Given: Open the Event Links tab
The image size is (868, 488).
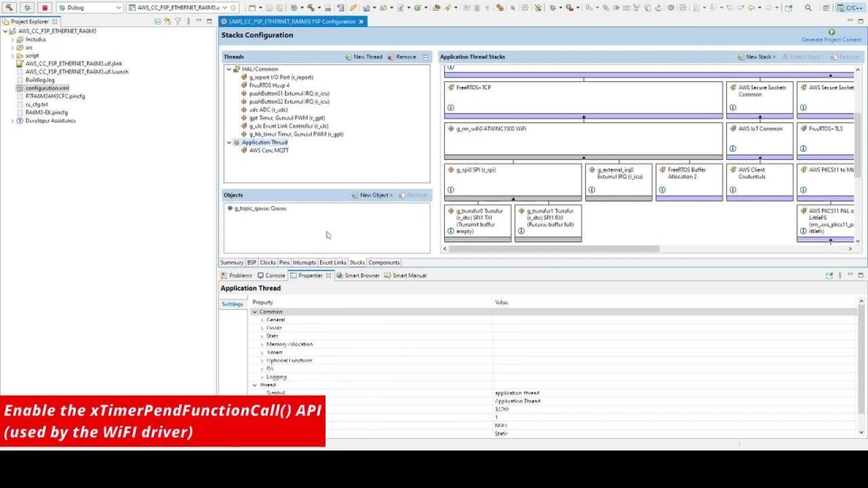Looking at the screenshot, I should coord(333,263).
